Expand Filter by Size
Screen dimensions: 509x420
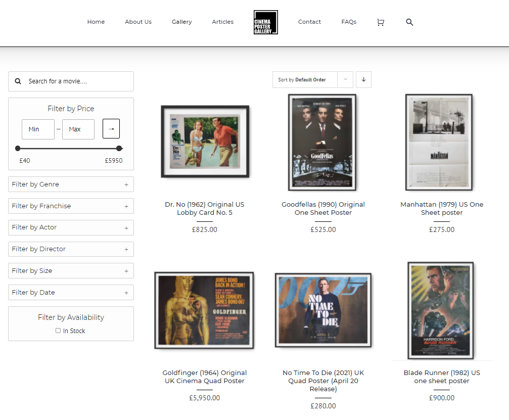pos(71,271)
